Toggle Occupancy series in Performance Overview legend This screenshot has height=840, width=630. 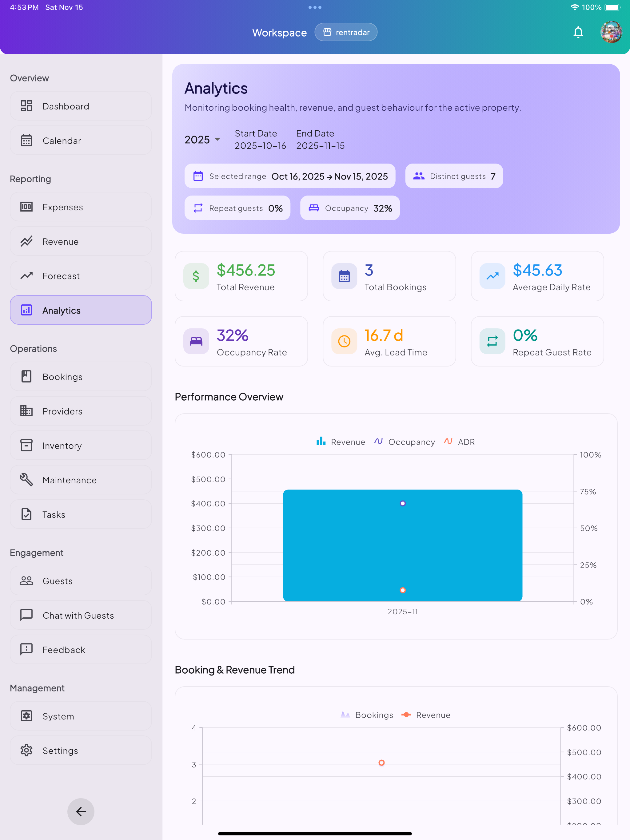tap(404, 442)
